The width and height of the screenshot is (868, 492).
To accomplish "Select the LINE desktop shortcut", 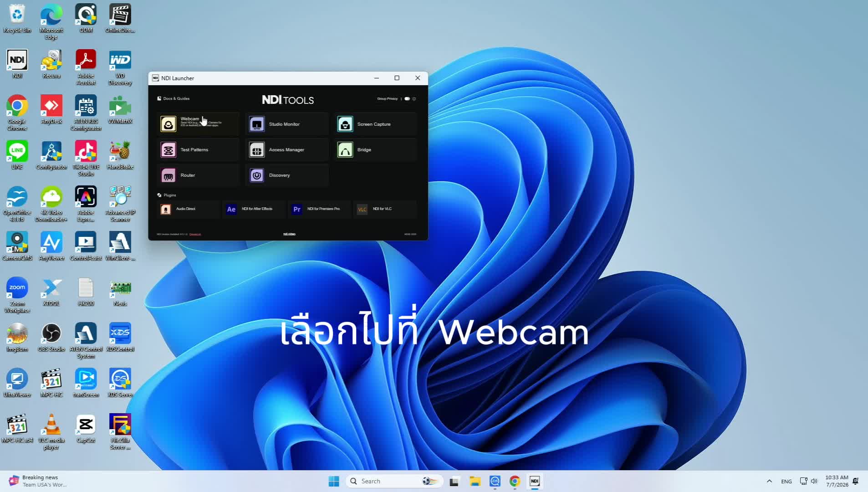I will [x=17, y=155].
